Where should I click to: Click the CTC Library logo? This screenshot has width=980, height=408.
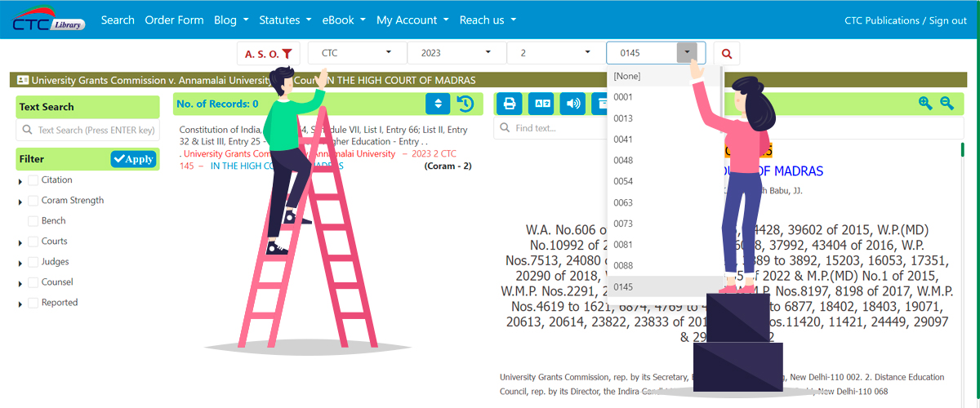48,20
